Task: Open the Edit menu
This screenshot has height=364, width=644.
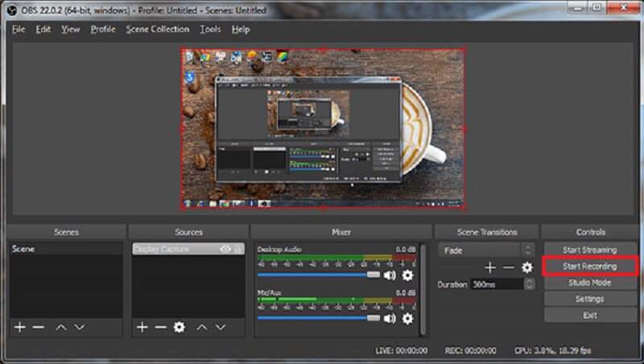Action: (x=43, y=29)
